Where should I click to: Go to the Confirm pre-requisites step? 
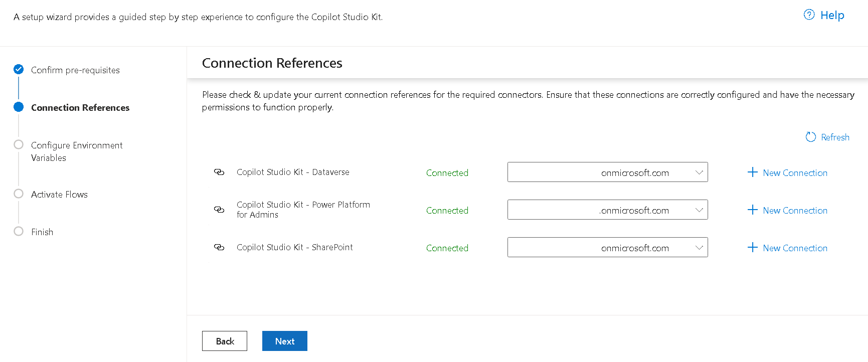pos(75,70)
